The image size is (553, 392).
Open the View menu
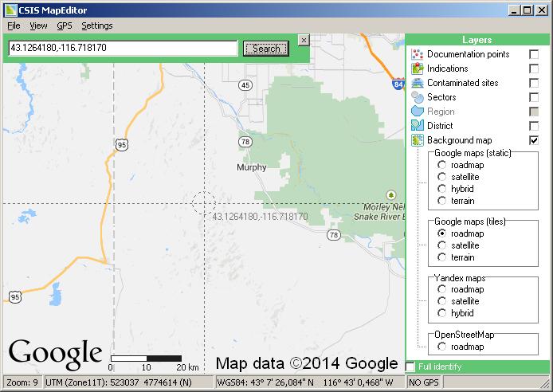pos(38,25)
